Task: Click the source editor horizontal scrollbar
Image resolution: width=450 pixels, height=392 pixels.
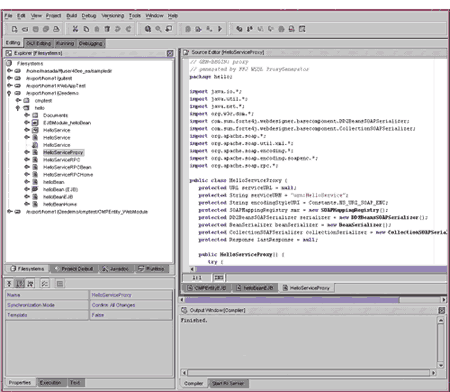Action: (x=320, y=269)
